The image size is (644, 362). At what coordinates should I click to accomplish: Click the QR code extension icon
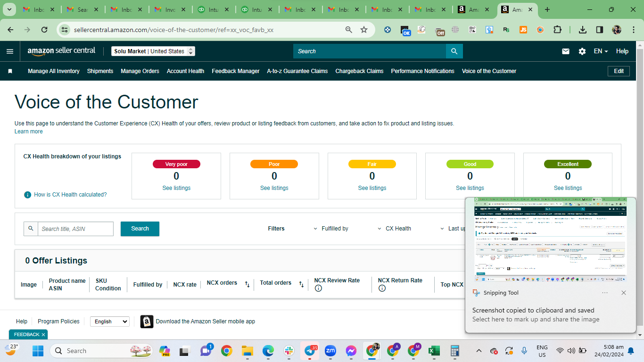(x=472, y=30)
